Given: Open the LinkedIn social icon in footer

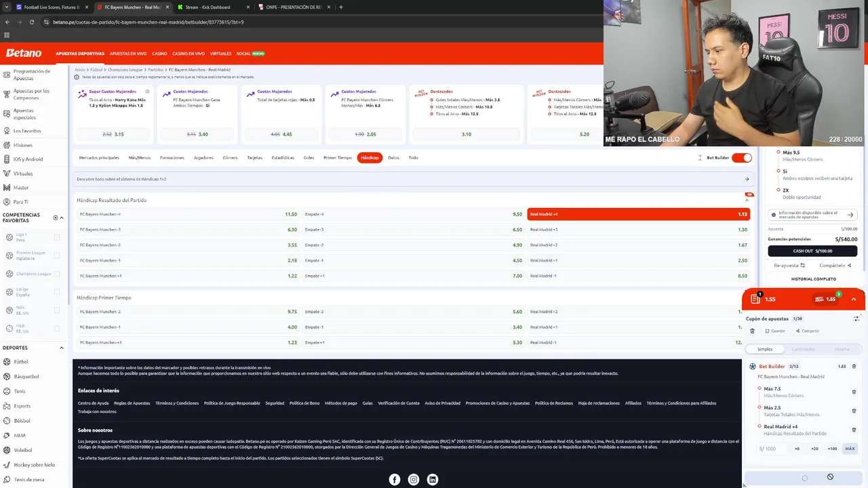Looking at the screenshot, I should pos(433,479).
